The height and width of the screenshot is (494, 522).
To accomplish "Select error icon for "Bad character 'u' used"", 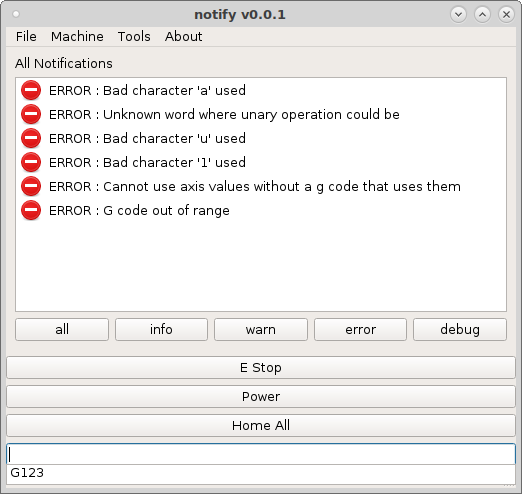I will click(31, 138).
